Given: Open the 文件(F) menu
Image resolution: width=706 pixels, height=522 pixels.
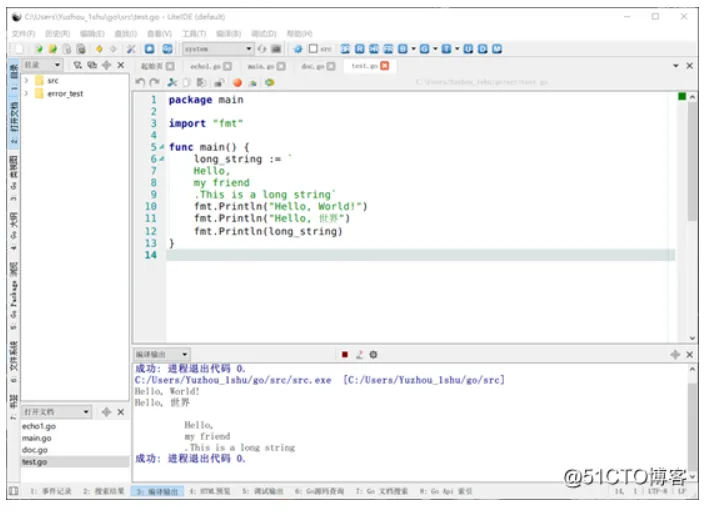Looking at the screenshot, I should [23, 34].
